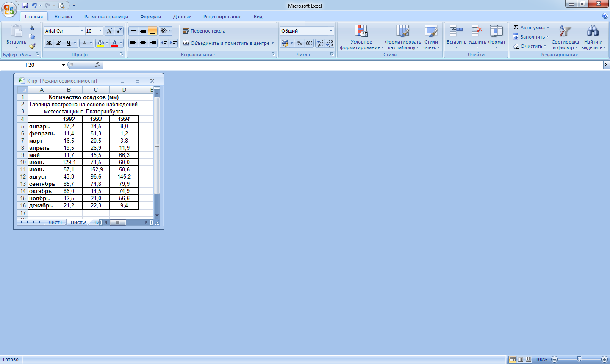610x364 pixels.
Task: Click the borders icon in Шрифт group
Action: (84, 43)
